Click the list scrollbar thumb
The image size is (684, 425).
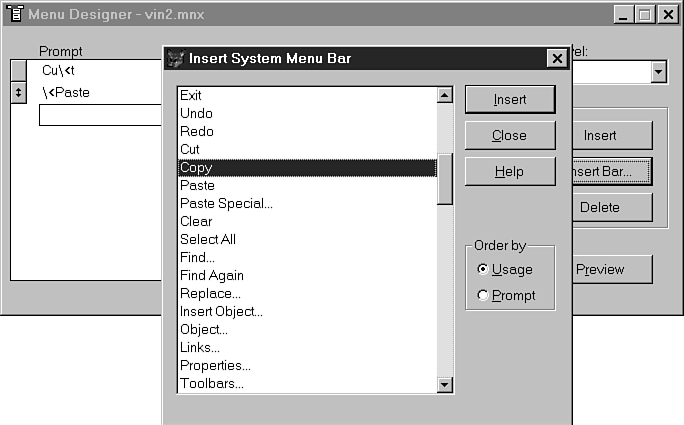[x=445, y=178]
